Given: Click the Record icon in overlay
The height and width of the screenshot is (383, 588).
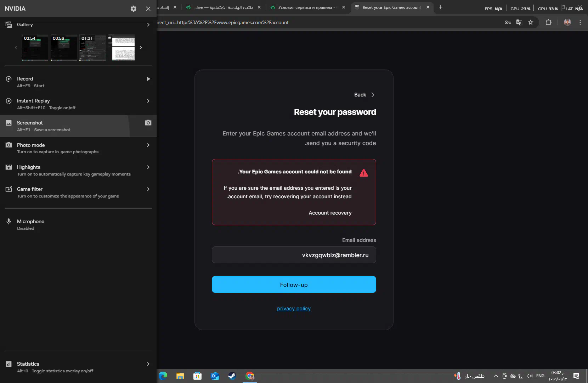Looking at the screenshot, I should click(9, 79).
